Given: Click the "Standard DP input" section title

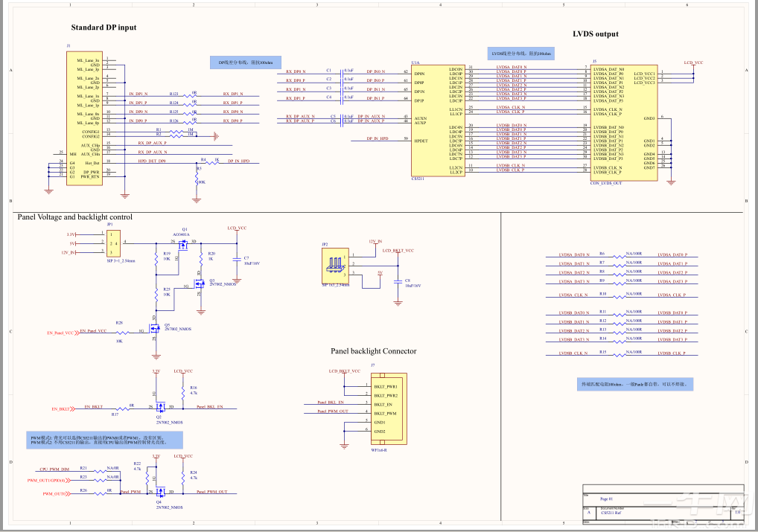Looking at the screenshot, I should point(103,28).
